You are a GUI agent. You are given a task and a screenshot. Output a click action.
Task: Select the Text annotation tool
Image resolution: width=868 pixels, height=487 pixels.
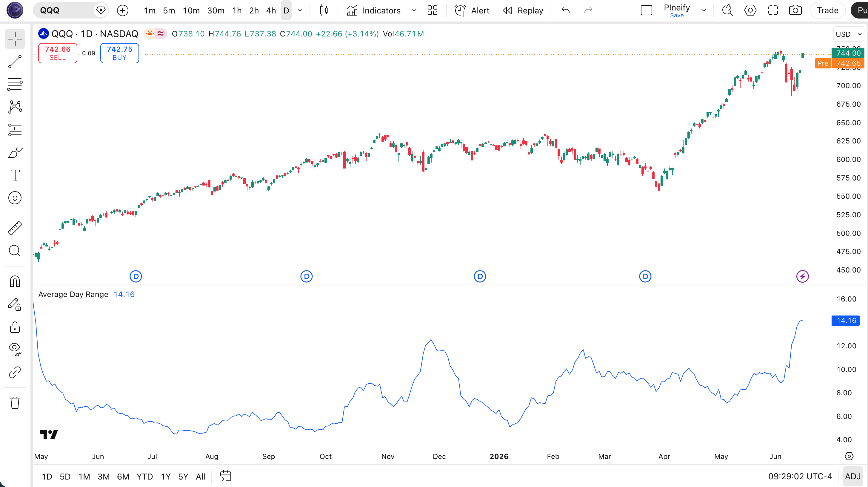(x=15, y=175)
